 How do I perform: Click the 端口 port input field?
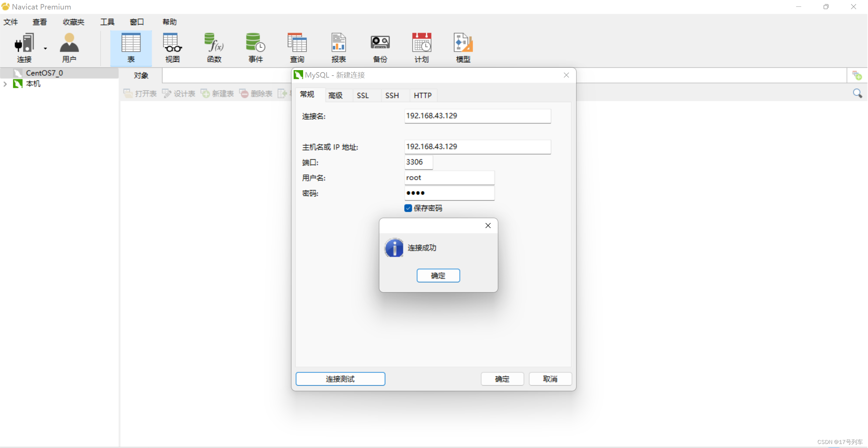click(418, 162)
